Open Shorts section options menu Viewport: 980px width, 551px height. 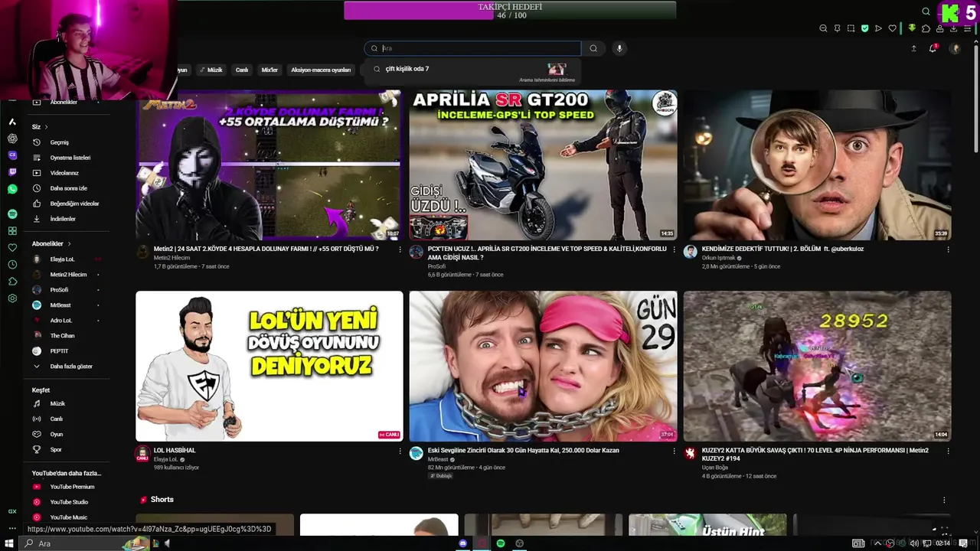pos(944,500)
